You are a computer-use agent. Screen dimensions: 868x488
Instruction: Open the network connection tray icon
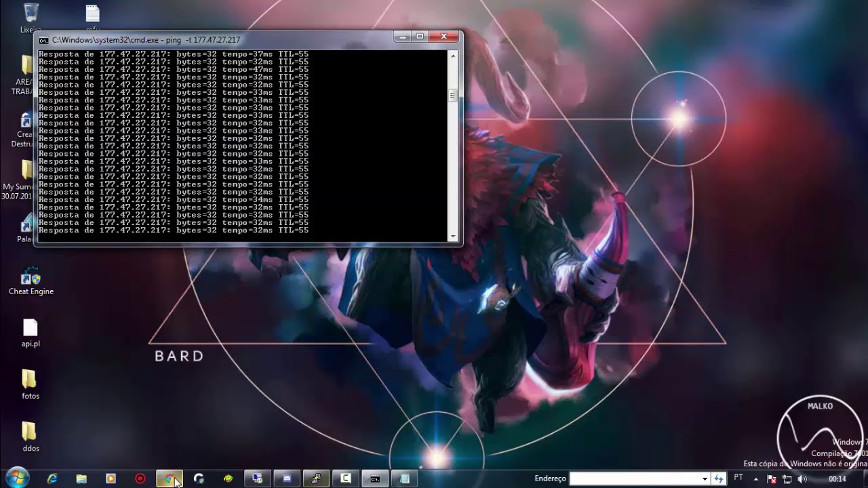[787, 479]
